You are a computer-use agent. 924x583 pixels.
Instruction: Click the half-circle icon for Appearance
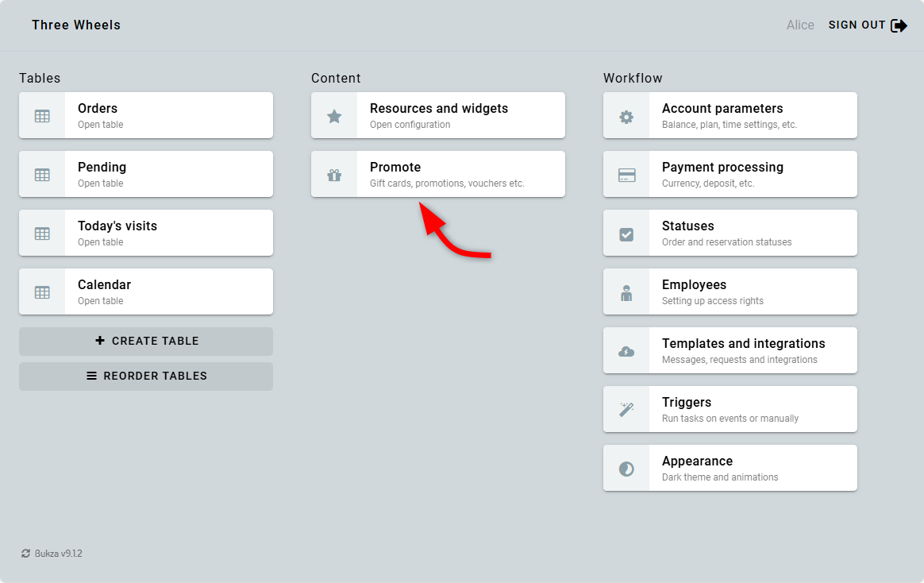[x=626, y=469]
